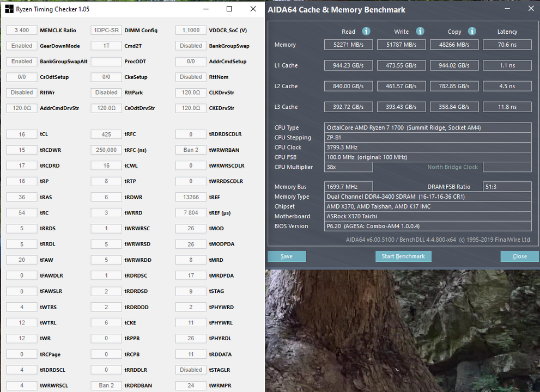Click the CPU Stepping ZP-B1 value

(x=428, y=137)
